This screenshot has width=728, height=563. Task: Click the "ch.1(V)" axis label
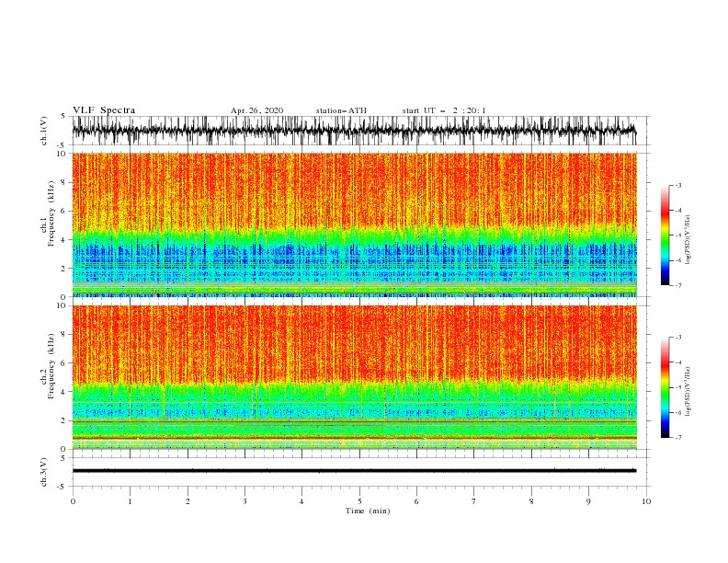coord(44,131)
